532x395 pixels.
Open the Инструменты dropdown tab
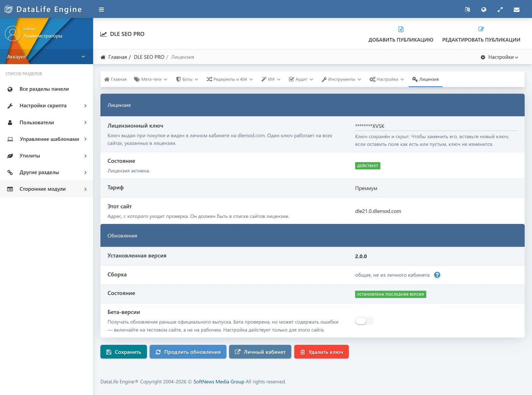(x=341, y=79)
